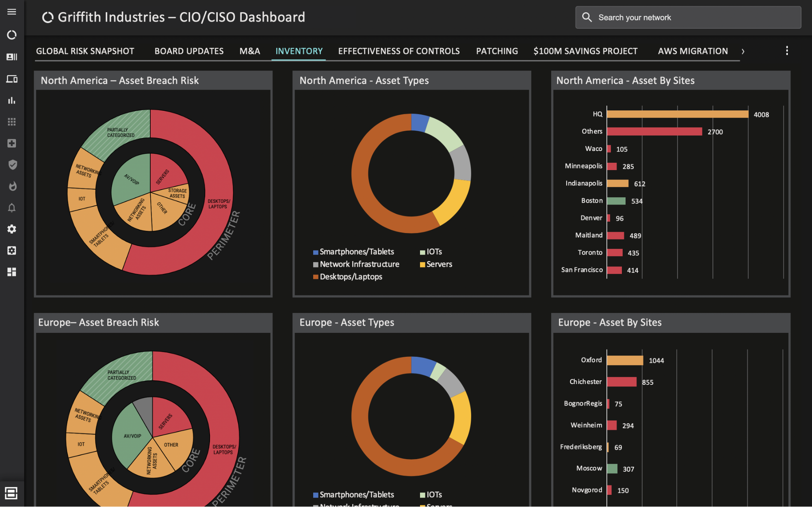Screen dimensions: 812x507
Task: Click the magnifier search icon
Action: click(x=587, y=17)
